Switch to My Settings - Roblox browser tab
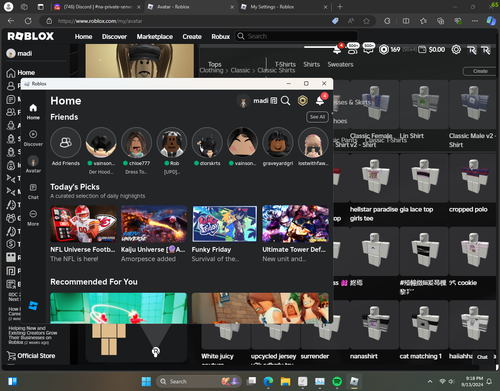The image size is (500, 391). 282,7
